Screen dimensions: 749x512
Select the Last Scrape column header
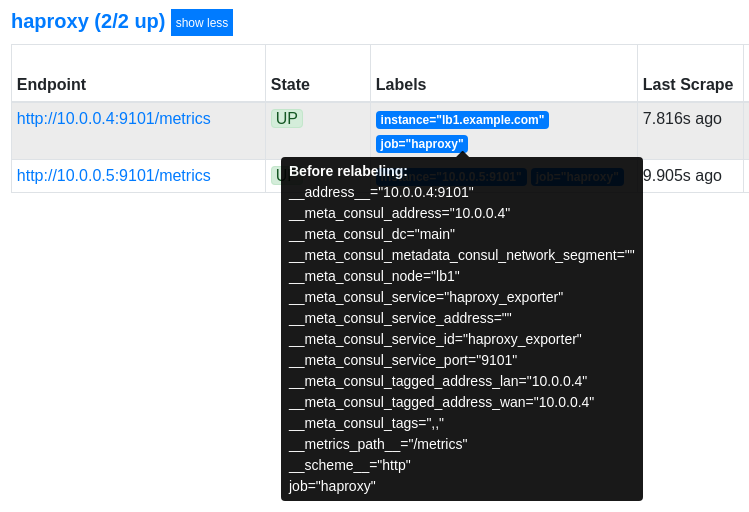point(687,85)
